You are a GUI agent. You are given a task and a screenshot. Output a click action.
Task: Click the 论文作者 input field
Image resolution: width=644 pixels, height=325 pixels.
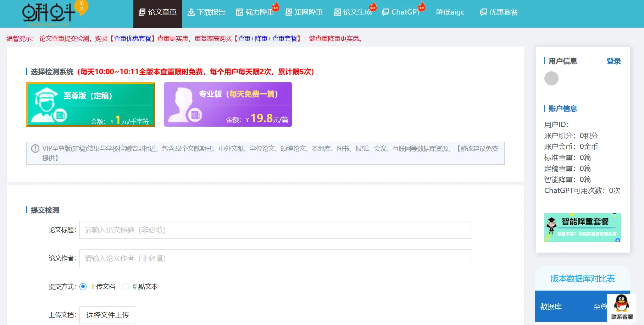pyautogui.click(x=275, y=258)
